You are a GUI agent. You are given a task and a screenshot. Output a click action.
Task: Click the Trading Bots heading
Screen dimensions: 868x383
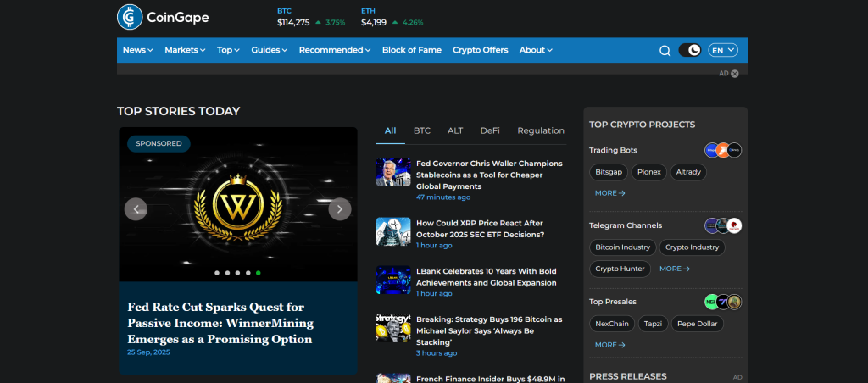(x=613, y=150)
